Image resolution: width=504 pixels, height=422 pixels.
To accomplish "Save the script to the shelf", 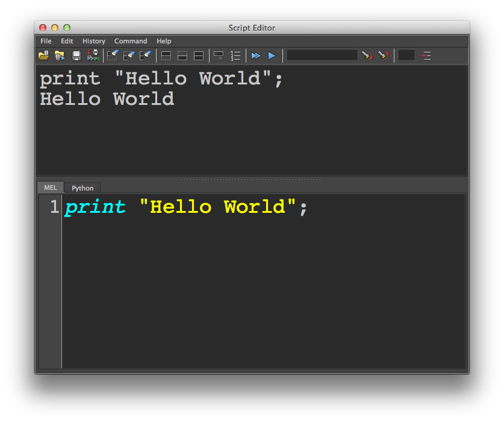I will (x=93, y=55).
